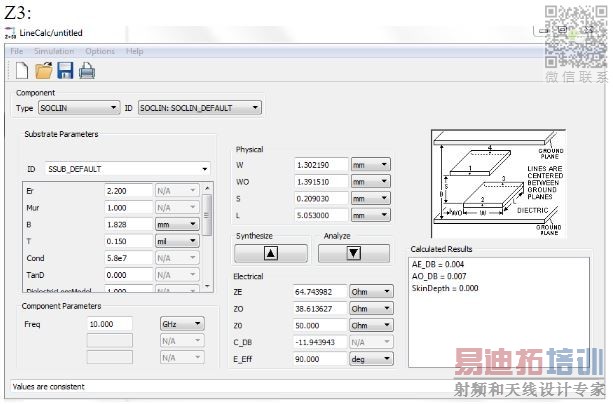Click the Print toolbar icon
The image size is (613, 404).
87,71
